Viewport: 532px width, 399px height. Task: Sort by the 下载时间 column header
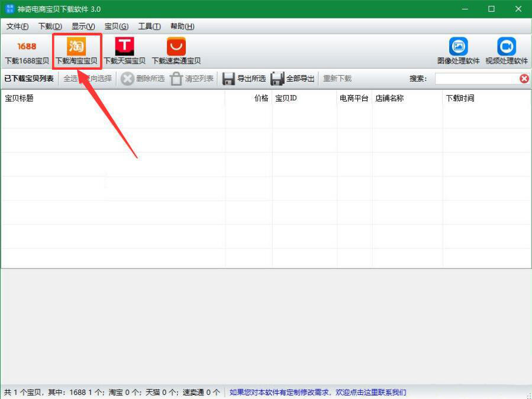coord(487,98)
